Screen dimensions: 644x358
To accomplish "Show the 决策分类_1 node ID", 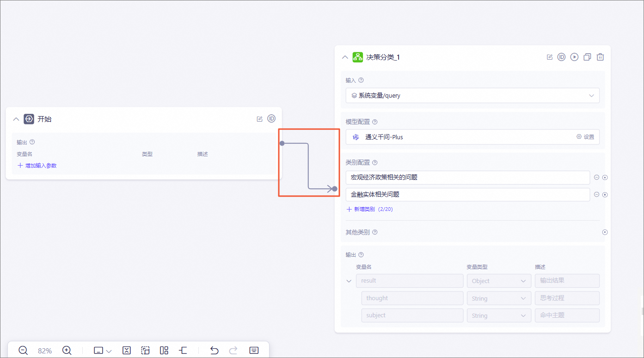I will coord(561,57).
